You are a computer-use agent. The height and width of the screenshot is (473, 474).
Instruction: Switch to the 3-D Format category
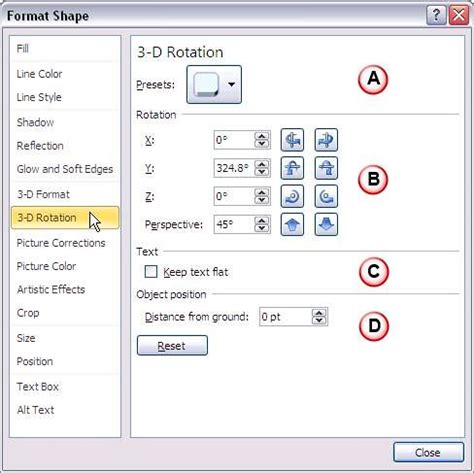[43, 194]
